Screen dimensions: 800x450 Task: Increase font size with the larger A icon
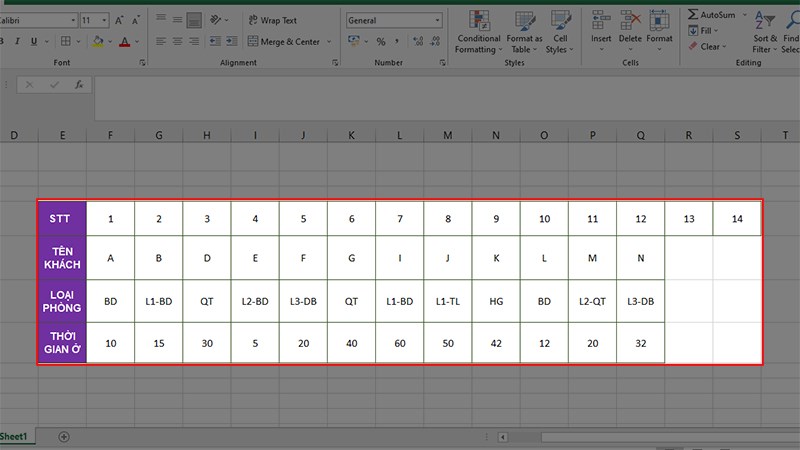[x=120, y=20]
